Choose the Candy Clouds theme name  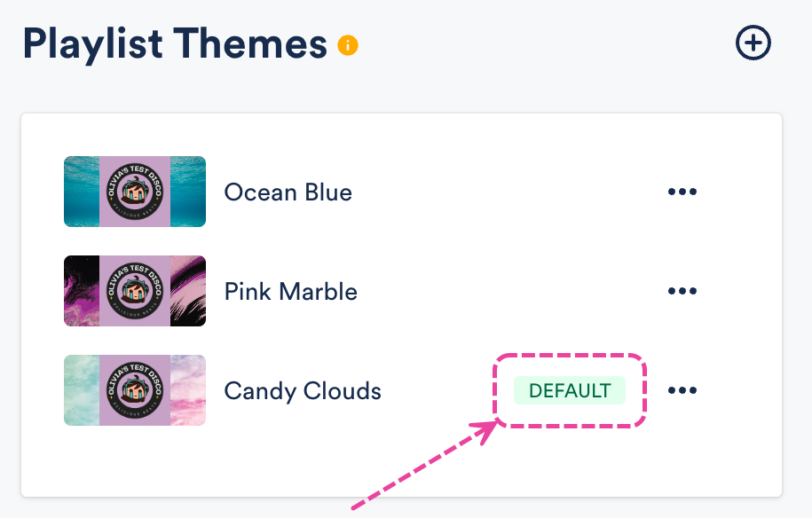click(303, 390)
